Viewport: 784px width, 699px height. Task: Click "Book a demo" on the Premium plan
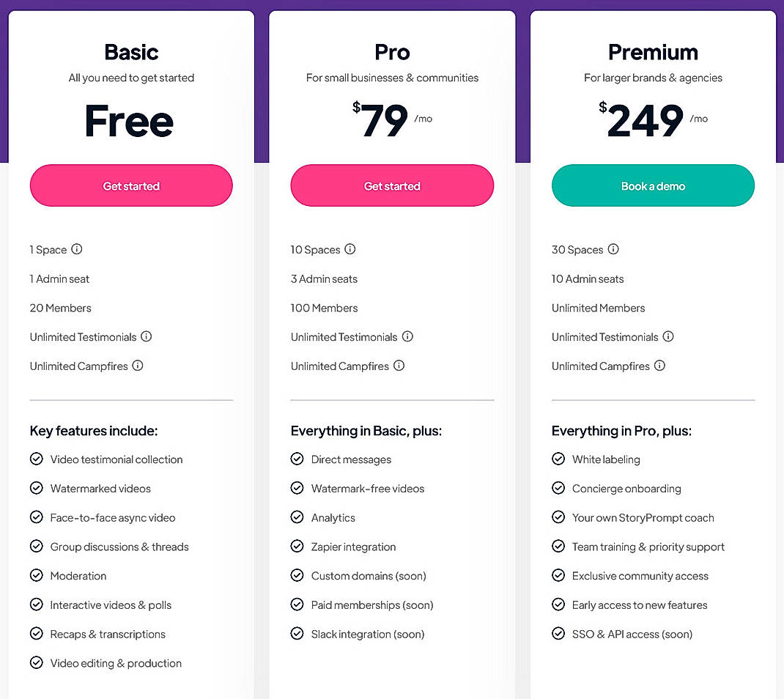pos(653,185)
